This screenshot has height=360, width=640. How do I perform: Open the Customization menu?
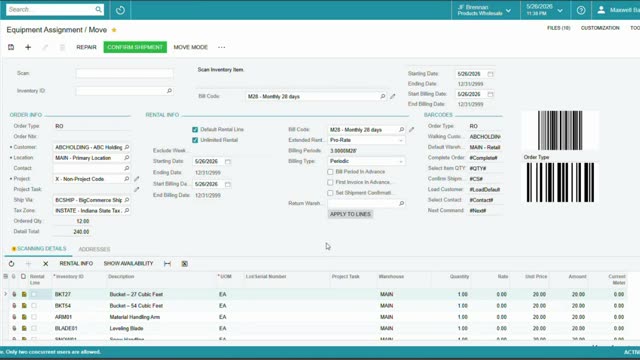tap(600, 28)
